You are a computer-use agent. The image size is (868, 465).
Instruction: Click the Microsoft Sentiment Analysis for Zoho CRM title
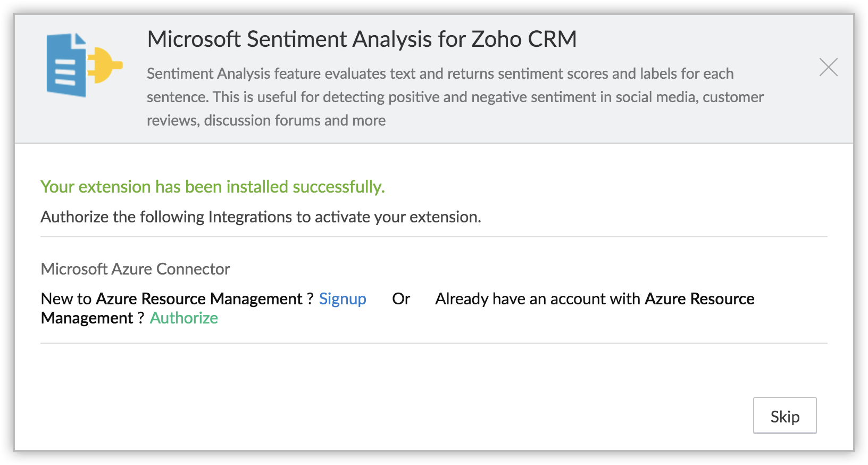(x=362, y=39)
